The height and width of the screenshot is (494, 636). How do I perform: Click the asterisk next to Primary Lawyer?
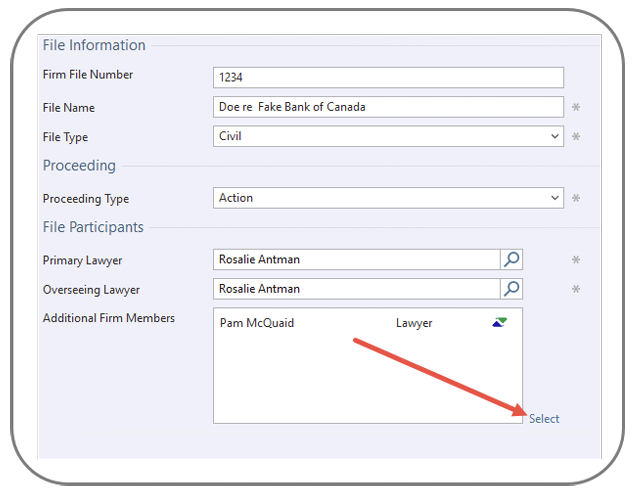[576, 260]
